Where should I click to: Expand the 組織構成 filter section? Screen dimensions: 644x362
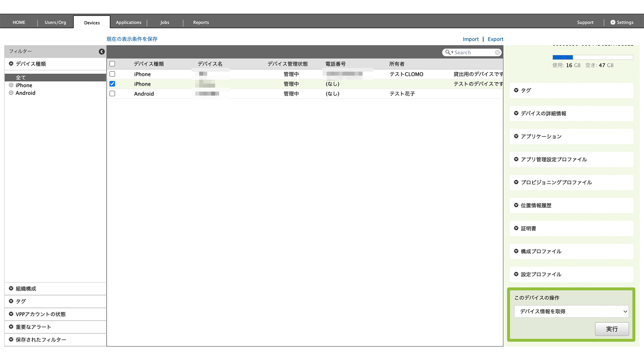tap(26, 289)
